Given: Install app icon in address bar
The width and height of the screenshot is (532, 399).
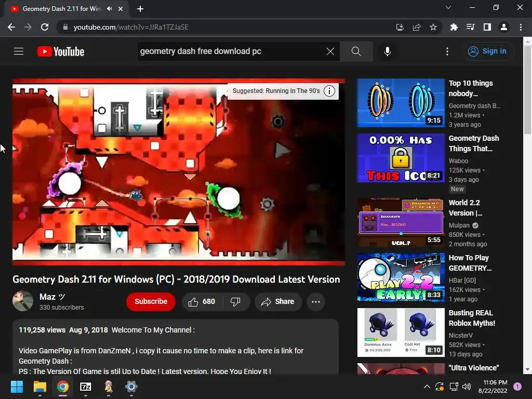Looking at the screenshot, I should tap(400, 27).
